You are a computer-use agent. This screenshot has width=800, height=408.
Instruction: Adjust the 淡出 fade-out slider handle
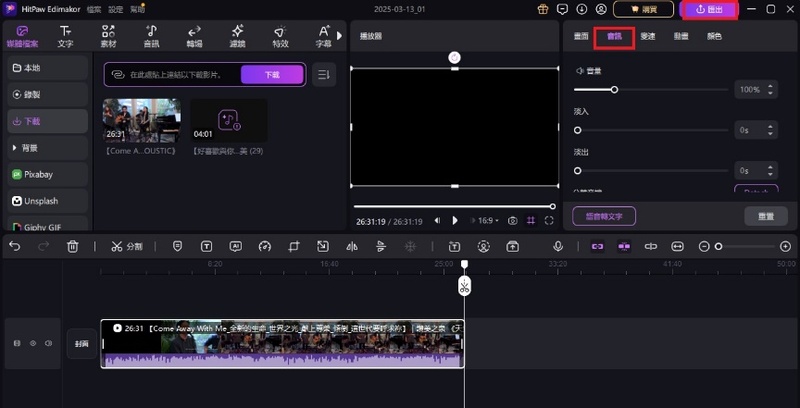tap(578, 171)
